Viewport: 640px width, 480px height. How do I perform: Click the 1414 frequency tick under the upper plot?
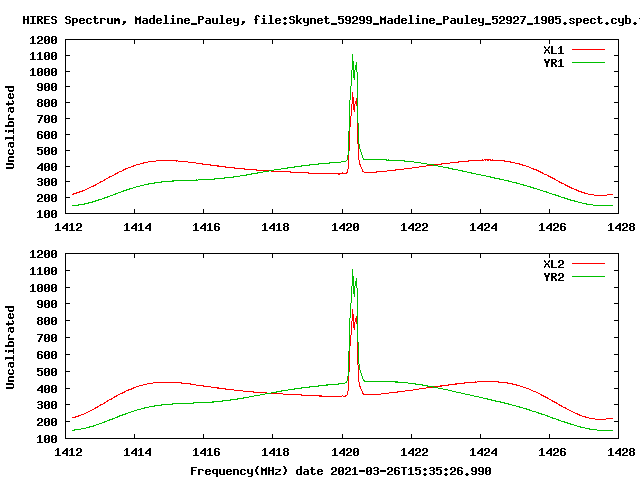pos(137,227)
